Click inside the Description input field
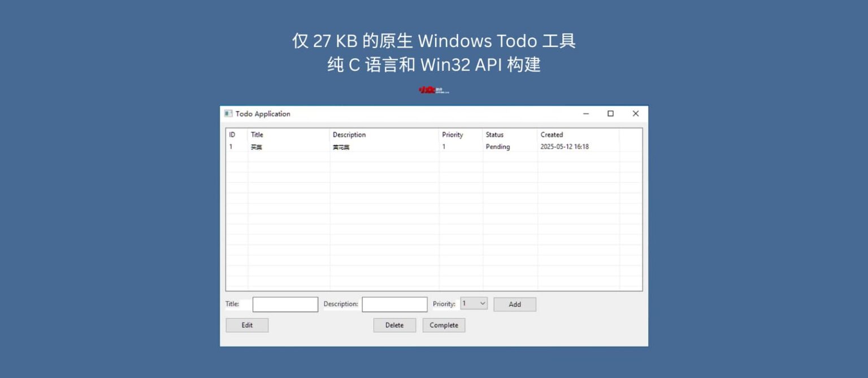 click(x=394, y=304)
